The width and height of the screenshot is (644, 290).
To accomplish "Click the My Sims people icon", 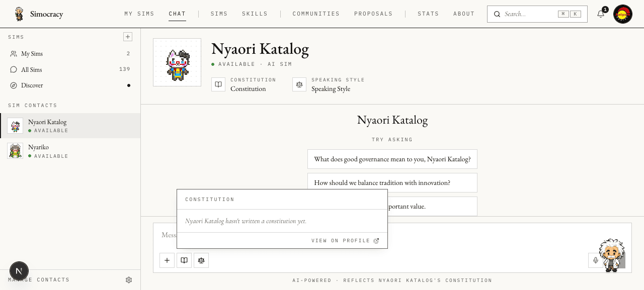I will coord(14,54).
